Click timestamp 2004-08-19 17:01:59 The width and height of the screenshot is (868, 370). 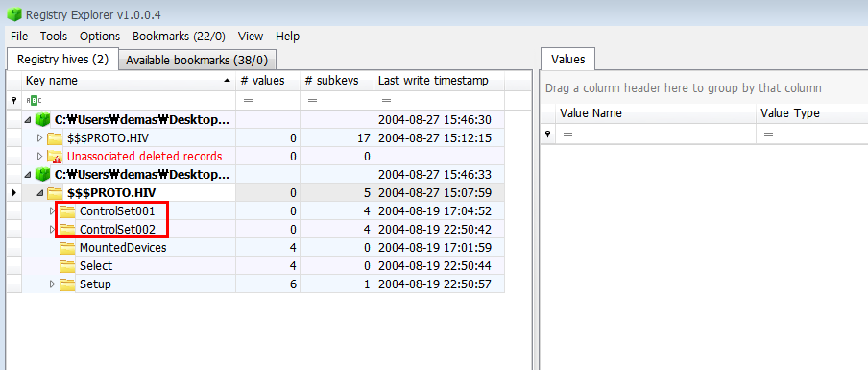tap(435, 248)
